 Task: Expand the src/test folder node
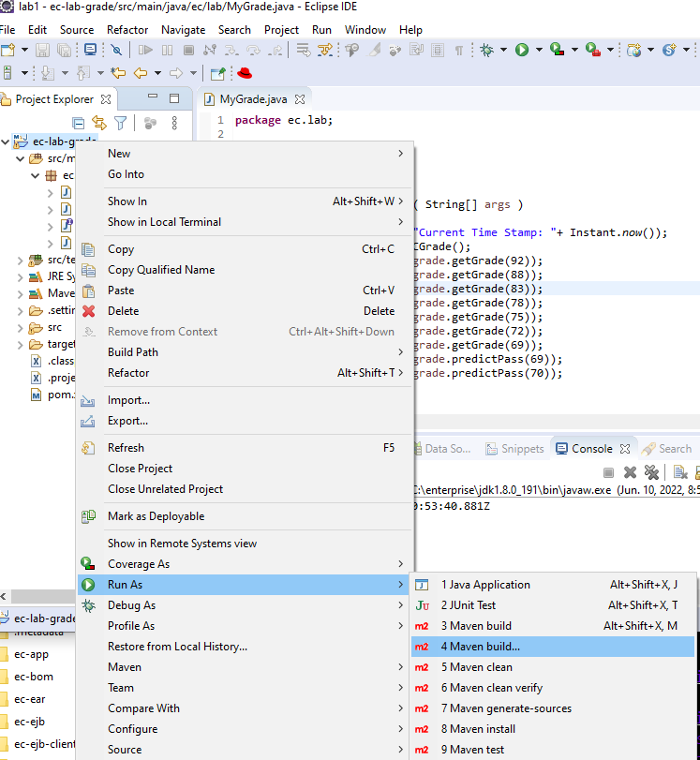pyautogui.click(x=21, y=261)
